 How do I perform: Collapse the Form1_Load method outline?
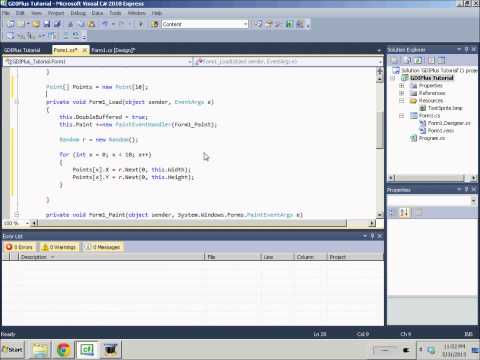click(x=16, y=102)
